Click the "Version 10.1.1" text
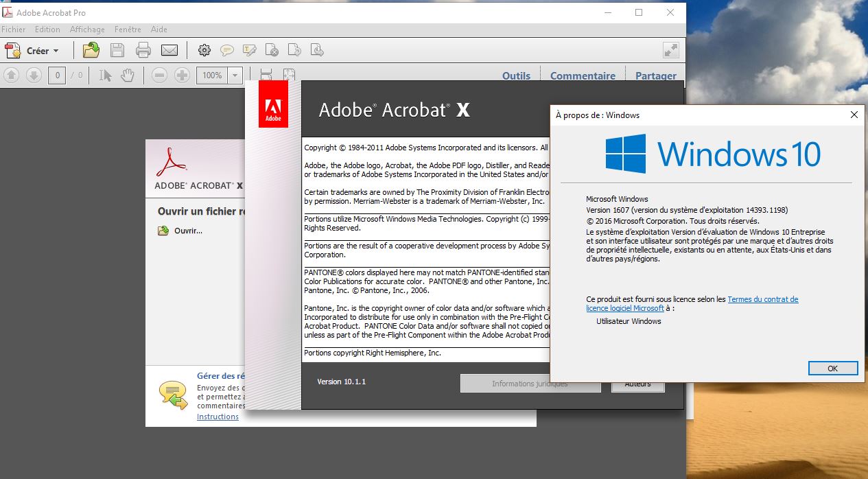 click(342, 382)
